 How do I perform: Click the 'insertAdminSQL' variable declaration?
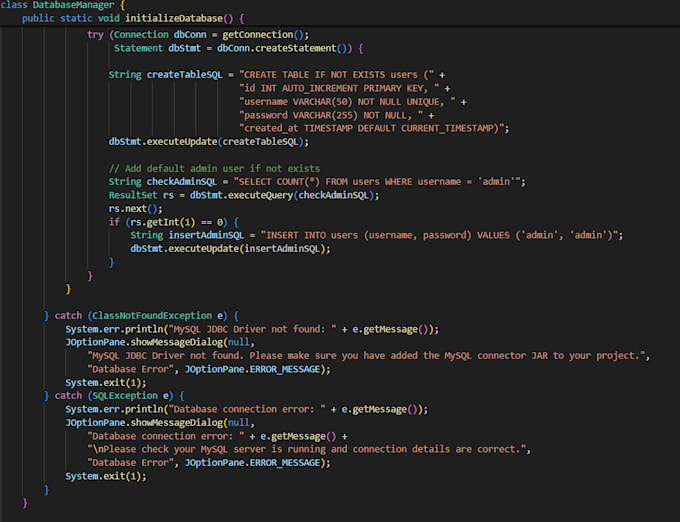tap(206, 235)
